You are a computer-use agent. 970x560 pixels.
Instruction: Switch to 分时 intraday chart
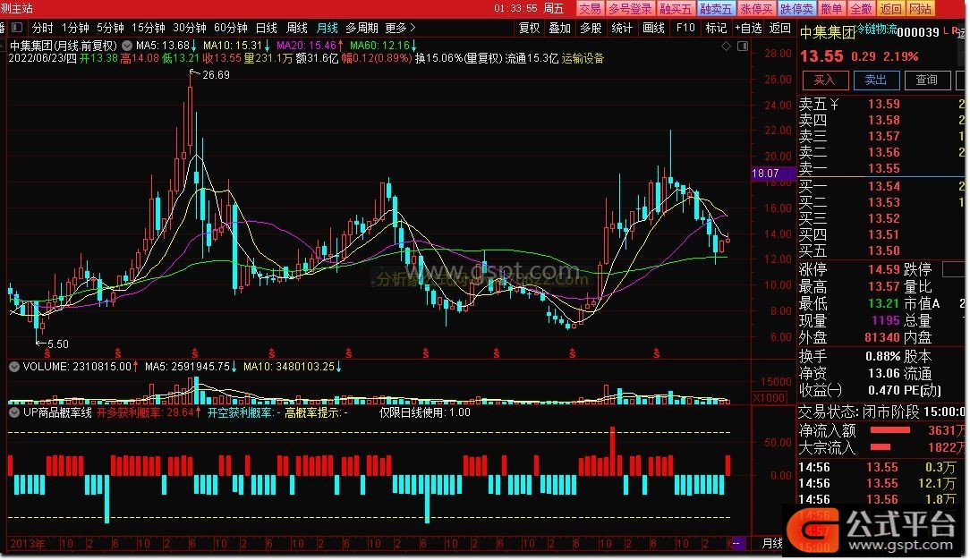point(43,28)
